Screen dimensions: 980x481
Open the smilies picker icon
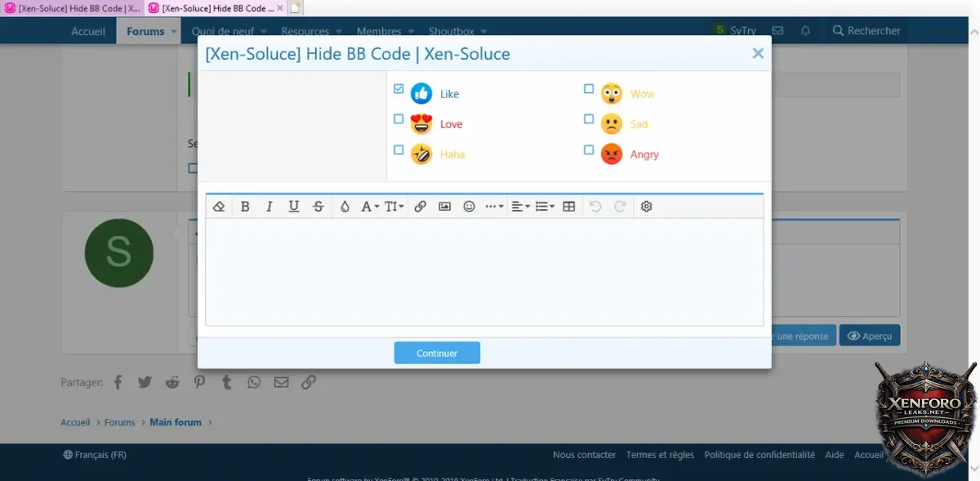[469, 207]
